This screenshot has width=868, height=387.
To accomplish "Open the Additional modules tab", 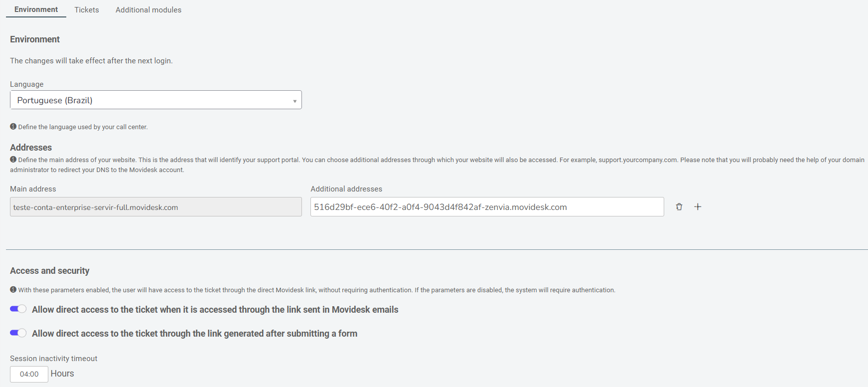I will pos(148,10).
